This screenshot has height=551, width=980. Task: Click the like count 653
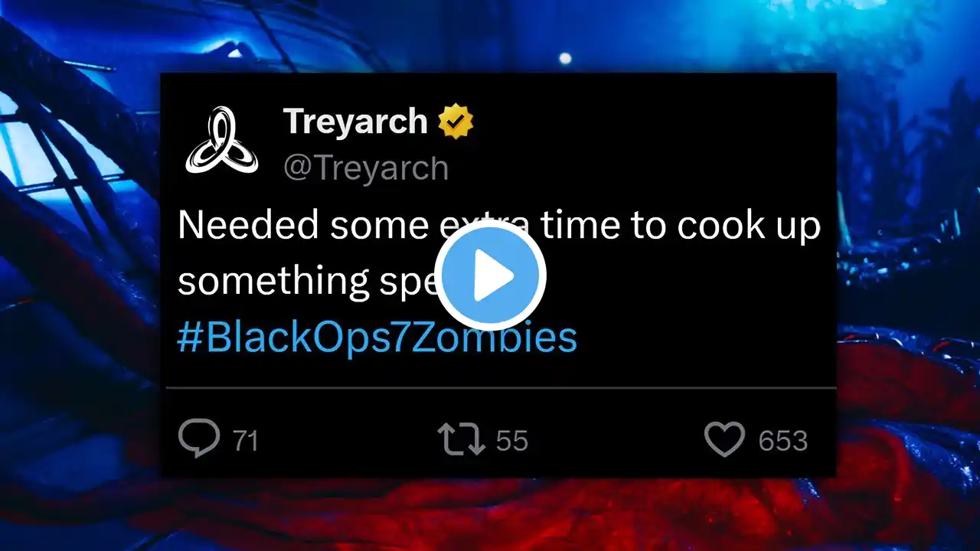[x=783, y=441]
